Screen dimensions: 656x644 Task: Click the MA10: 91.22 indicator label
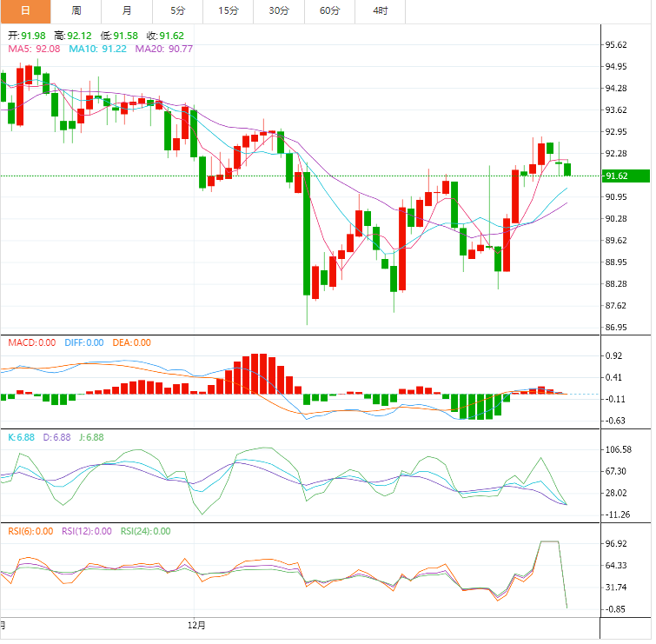[97, 49]
